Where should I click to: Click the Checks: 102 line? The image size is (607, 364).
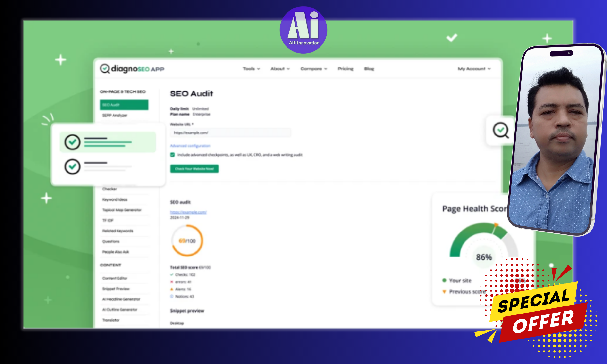pos(183,275)
